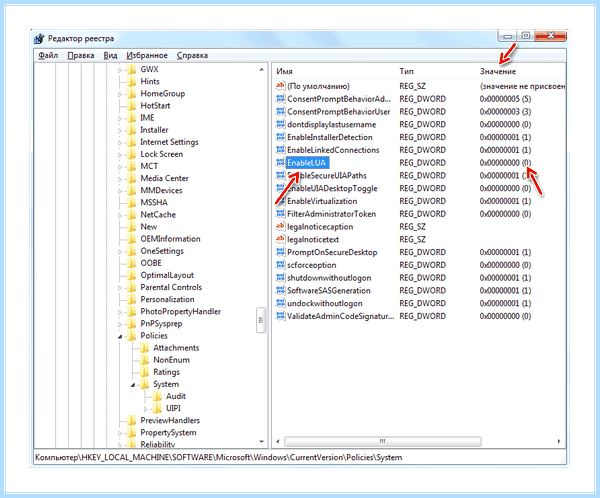Click the dontdisplaylastusername DWORD icon
The image size is (600, 498).
point(280,124)
